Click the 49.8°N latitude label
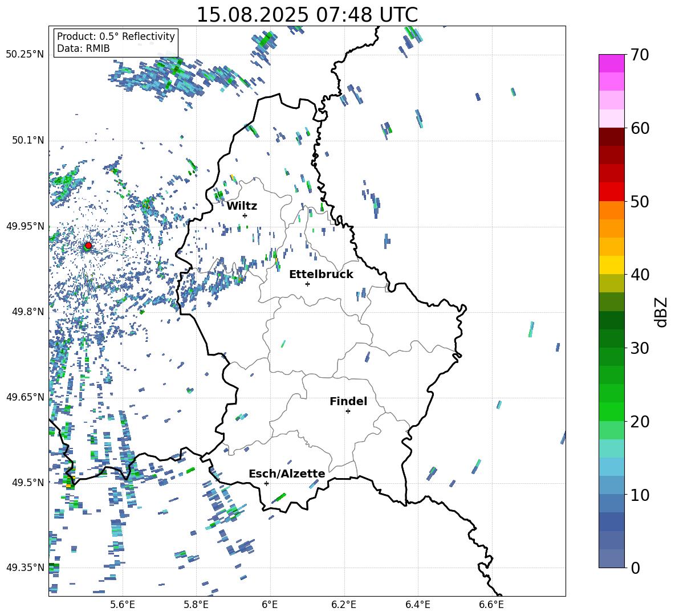 point(27,312)
